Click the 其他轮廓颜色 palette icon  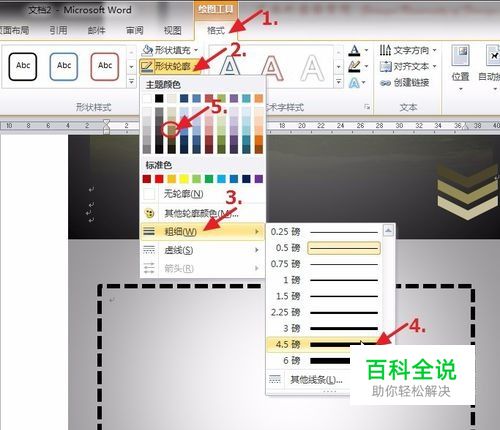149,213
